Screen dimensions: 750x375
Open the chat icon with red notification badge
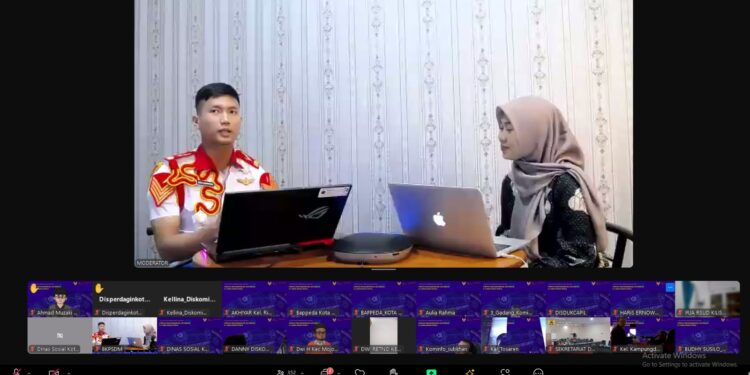coord(326,372)
